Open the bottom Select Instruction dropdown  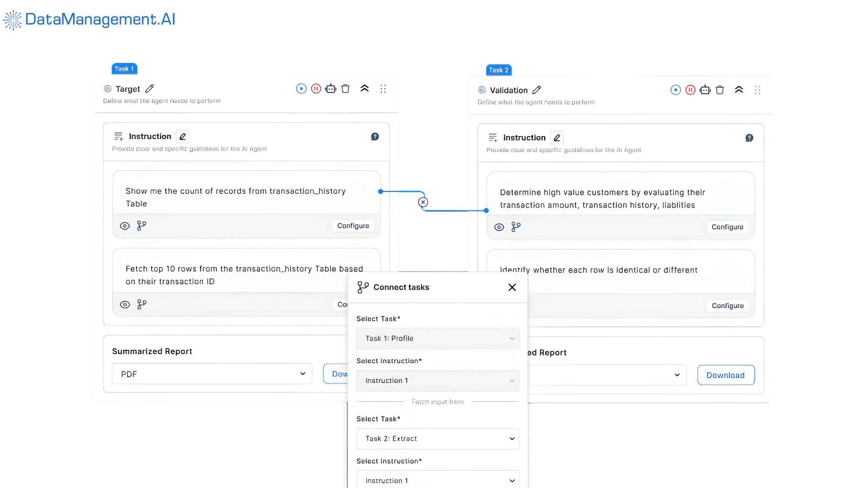(x=438, y=480)
